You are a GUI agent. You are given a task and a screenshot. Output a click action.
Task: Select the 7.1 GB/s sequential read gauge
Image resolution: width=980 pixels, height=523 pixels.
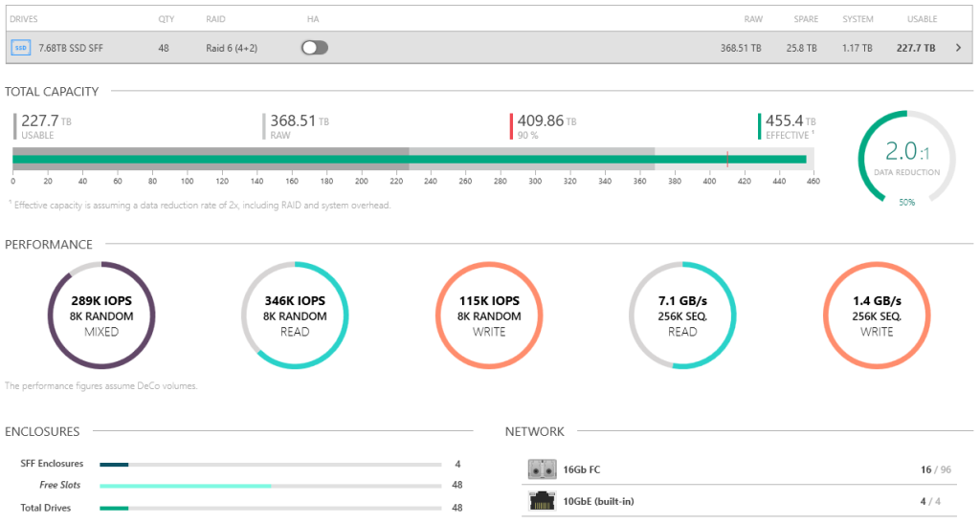coord(683,316)
